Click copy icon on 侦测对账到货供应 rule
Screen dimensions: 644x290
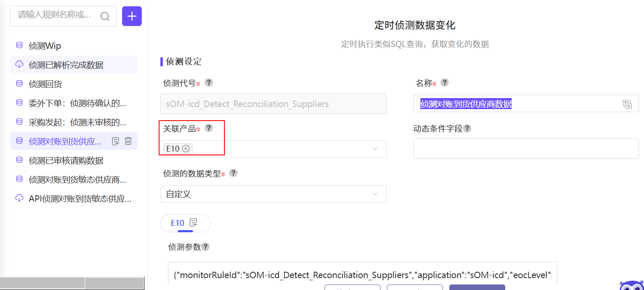point(115,141)
